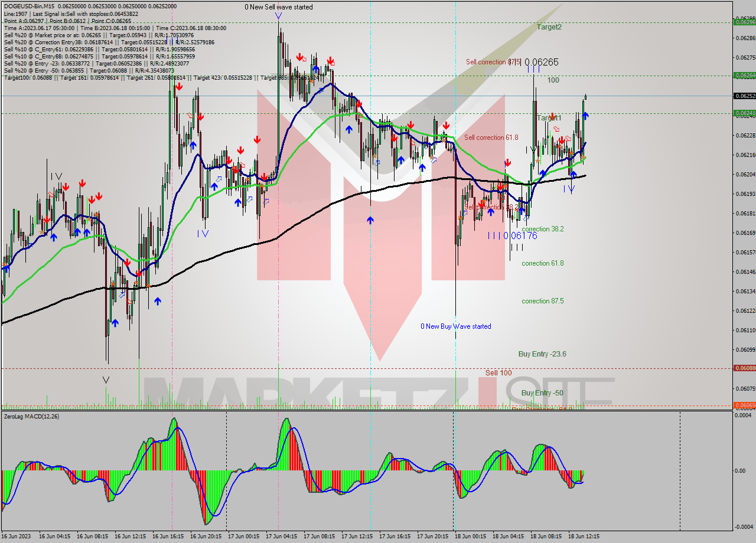Click the black current price tag 0.06252

coord(744,96)
